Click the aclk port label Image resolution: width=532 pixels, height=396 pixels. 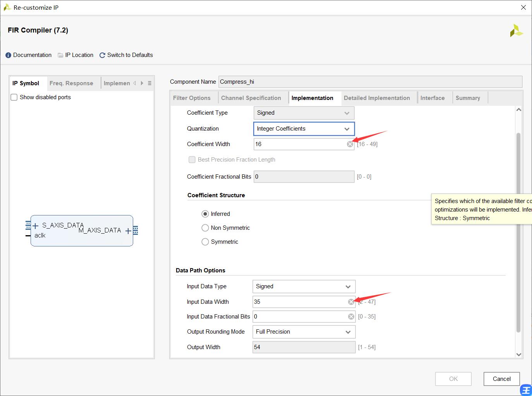(40, 236)
